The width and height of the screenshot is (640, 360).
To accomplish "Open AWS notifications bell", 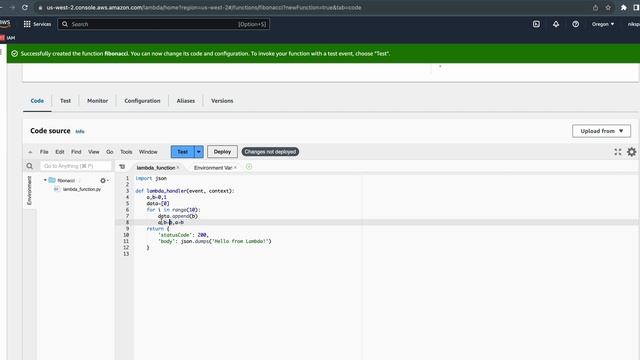I will point(556,24).
